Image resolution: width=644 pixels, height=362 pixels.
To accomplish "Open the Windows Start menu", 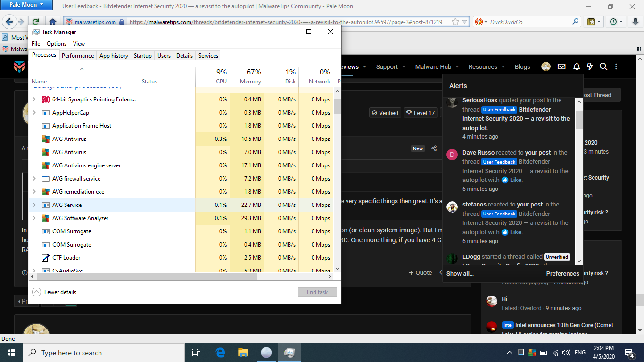I will [11, 353].
